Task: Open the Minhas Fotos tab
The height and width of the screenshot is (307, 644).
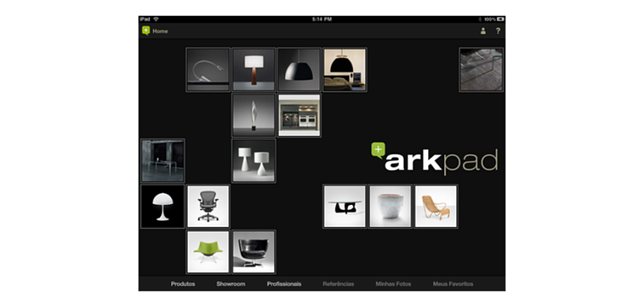Action: point(393,284)
